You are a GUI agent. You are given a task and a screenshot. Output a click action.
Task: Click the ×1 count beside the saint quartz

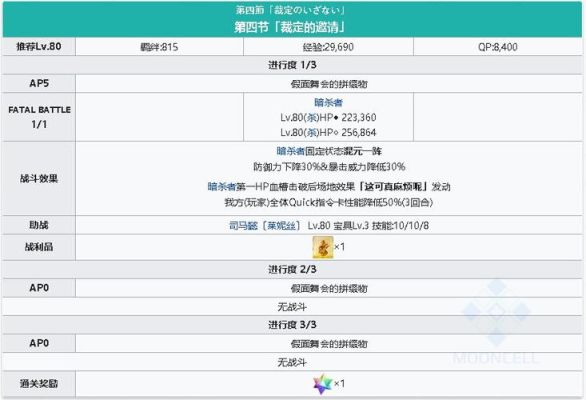pyautogui.click(x=339, y=384)
